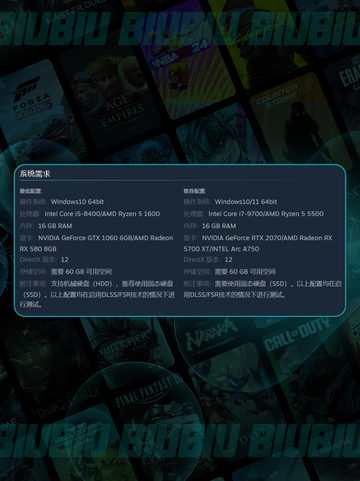
Task: Click the note "支持机械硬盘（HDD）"
Action: [82, 284]
